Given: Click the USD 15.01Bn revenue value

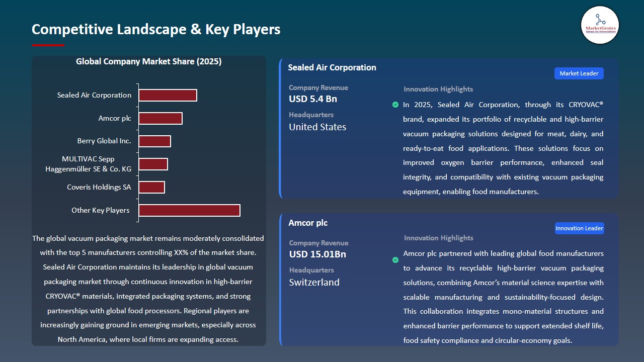Looking at the screenshot, I should pyautogui.click(x=317, y=254).
